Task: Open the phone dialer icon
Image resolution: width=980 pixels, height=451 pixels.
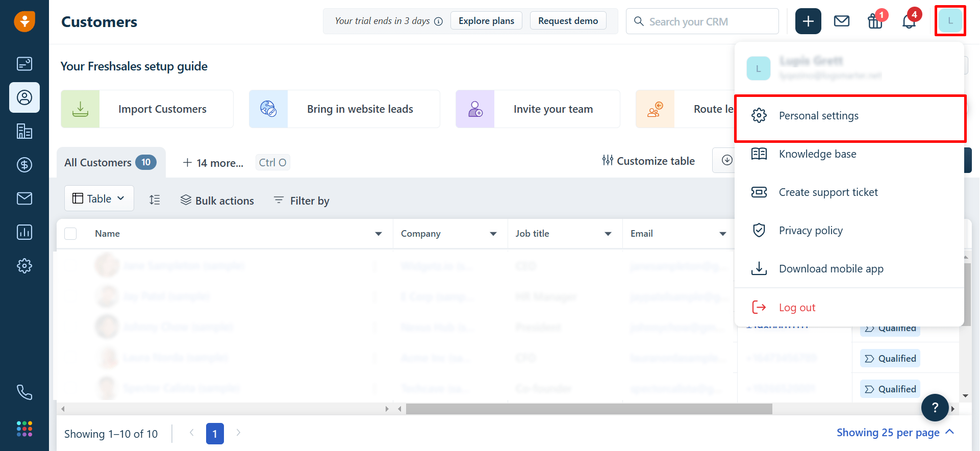Action: pos(24,392)
